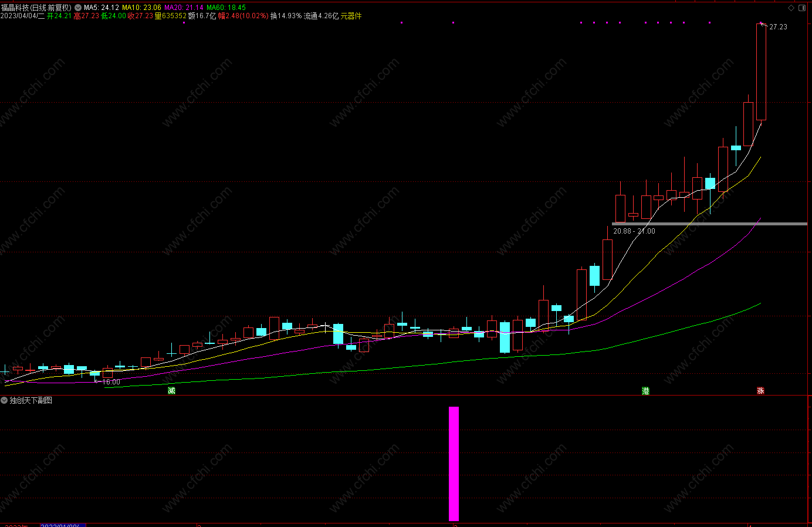Click the 元器件 sector label
This screenshot has height=527, width=812.
coord(351,16)
